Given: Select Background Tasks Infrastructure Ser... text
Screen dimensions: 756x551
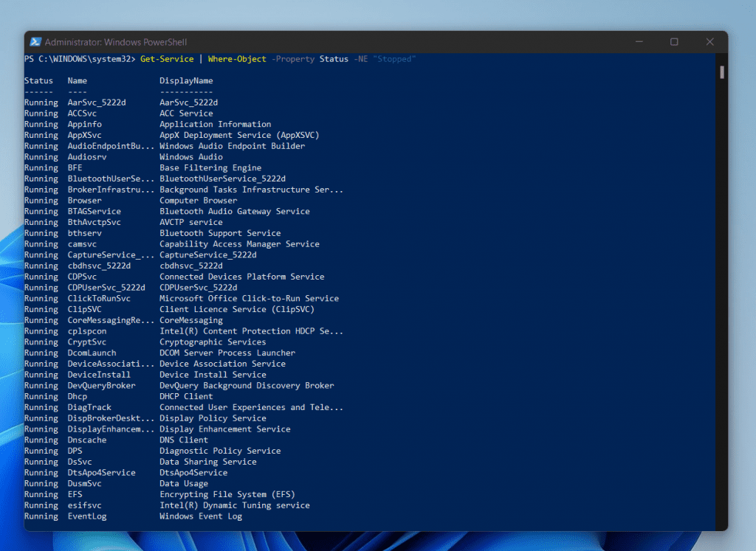Looking at the screenshot, I should (x=251, y=190).
